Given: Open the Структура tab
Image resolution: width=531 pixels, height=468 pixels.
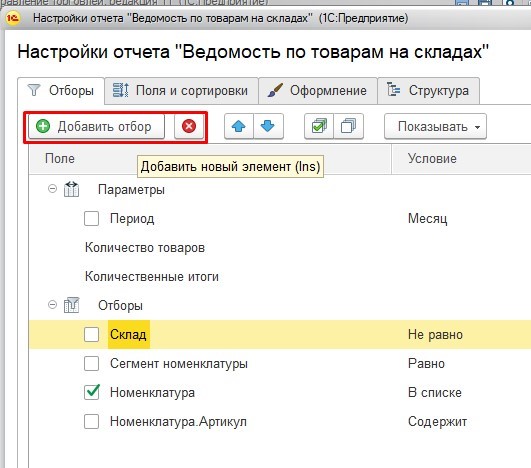Looking at the screenshot, I should [x=428, y=91].
